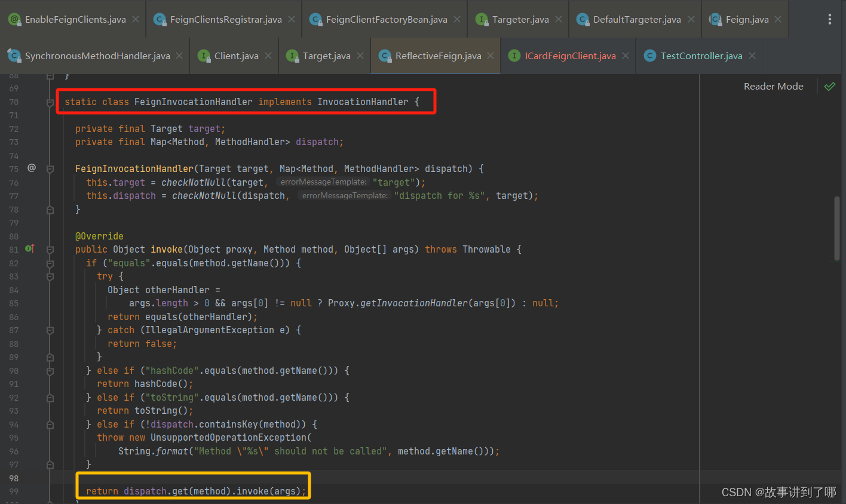Click the implements-method gutter icon on line 81
This screenshot has height=504, width=846.
point(30,248)
